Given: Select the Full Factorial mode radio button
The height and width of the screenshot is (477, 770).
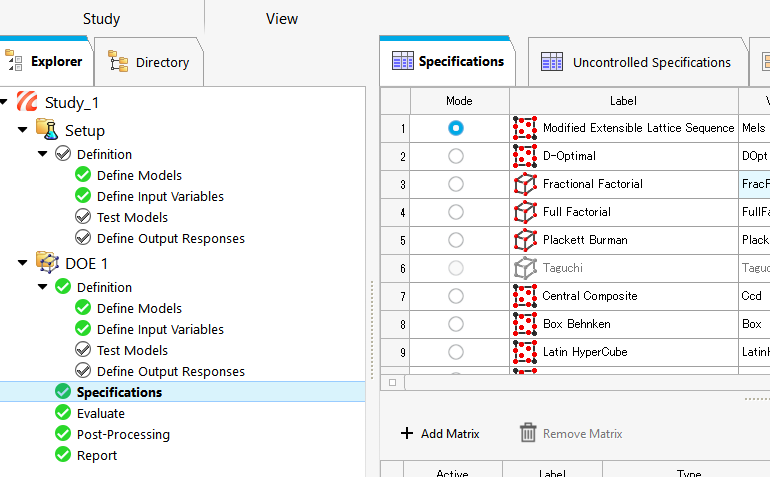Looking at the screenshot, I should tap(456, 212).
